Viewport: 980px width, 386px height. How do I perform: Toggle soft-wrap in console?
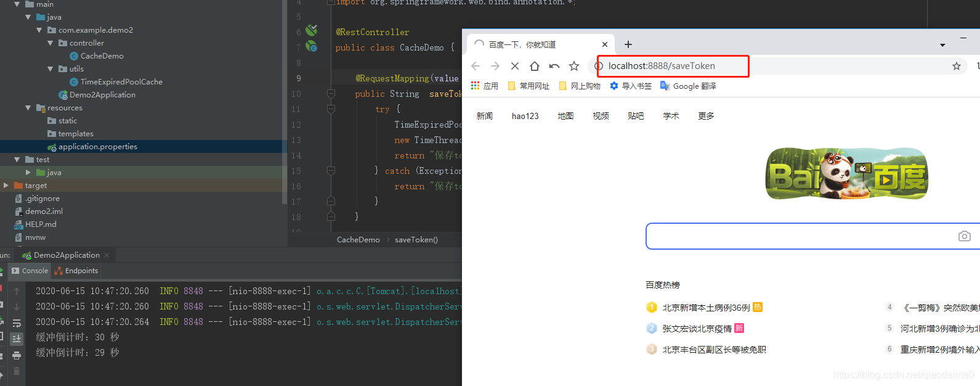[17, 323]
